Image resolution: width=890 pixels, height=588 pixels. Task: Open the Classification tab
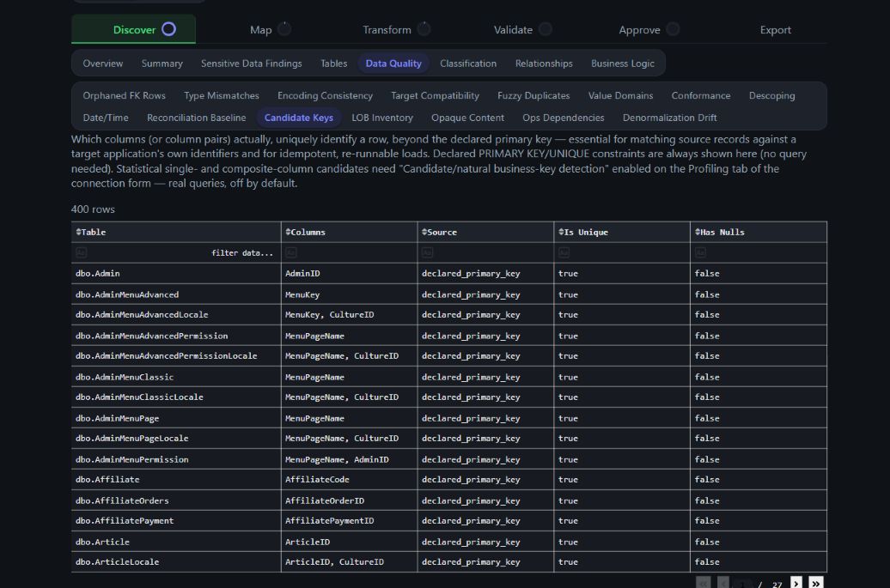pyautogui.click(x=468, y=64)
